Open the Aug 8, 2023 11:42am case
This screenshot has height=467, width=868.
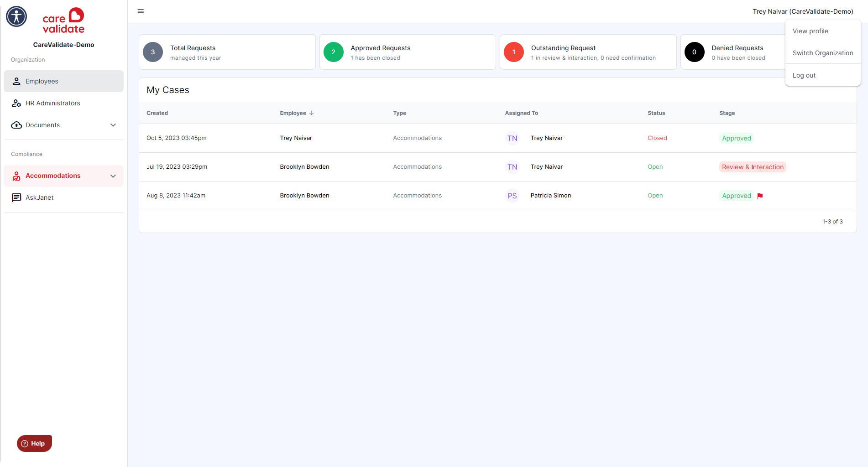click(497, 196)
